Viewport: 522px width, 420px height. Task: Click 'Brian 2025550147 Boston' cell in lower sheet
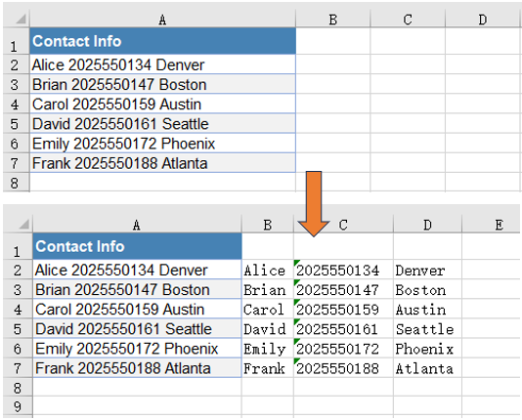137,289
